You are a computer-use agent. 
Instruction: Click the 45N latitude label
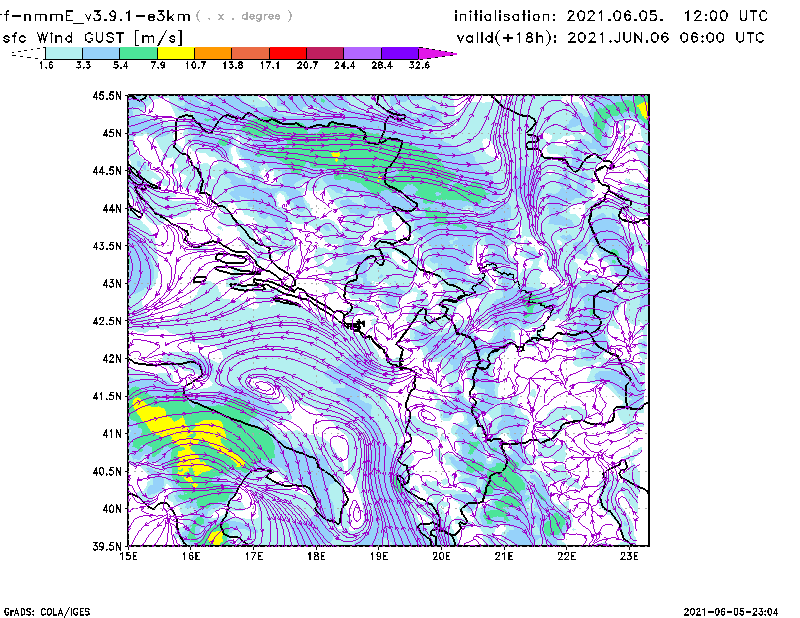click(112, 133)
